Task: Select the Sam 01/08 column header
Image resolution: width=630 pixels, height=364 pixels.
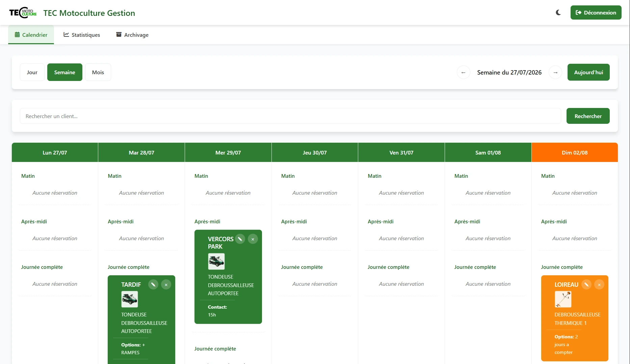Action: pyautogui.click(x=488, y=152)
